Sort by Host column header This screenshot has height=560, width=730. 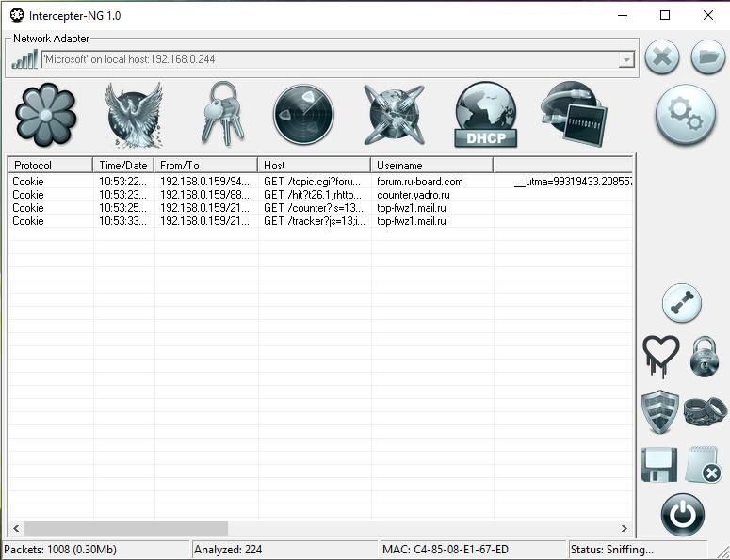coord(315,165)
